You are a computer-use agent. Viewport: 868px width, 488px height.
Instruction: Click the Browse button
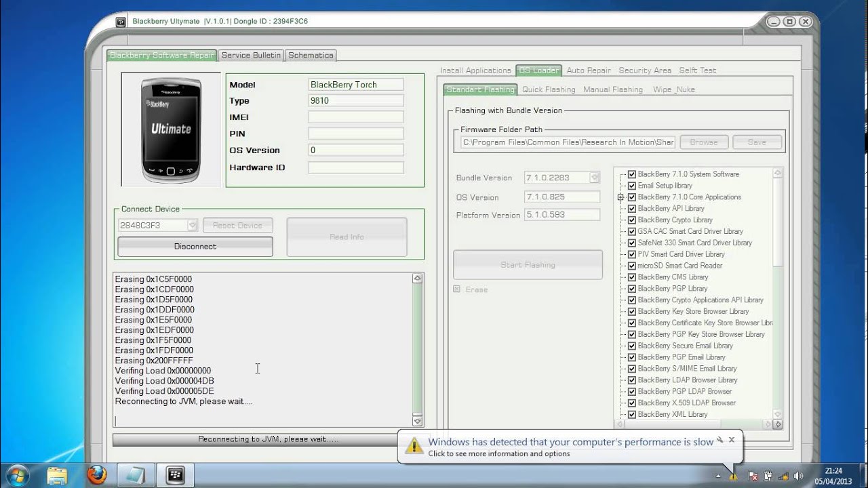(704, 142)
